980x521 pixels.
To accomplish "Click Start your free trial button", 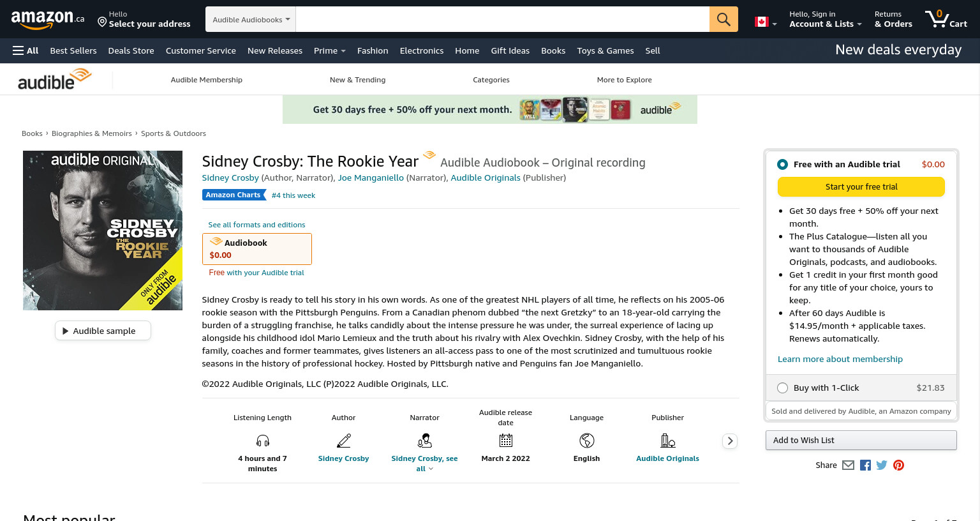I will point(861,187).
